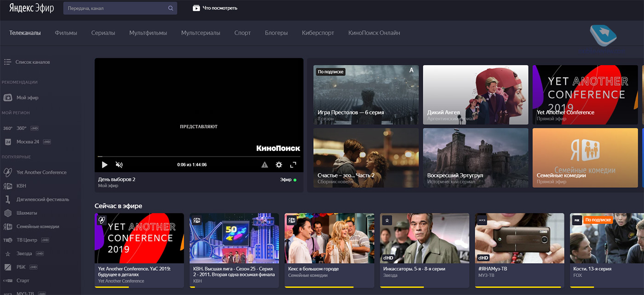Select the Мультфильмы tab
This screenshot has width=644, height=295.
(148, 33)
